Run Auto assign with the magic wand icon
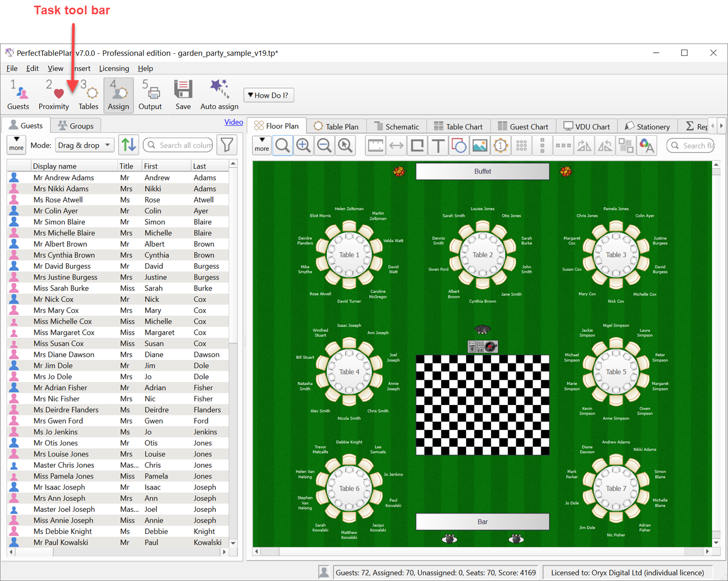Viewport: 728px width, 581px height. 219,95
